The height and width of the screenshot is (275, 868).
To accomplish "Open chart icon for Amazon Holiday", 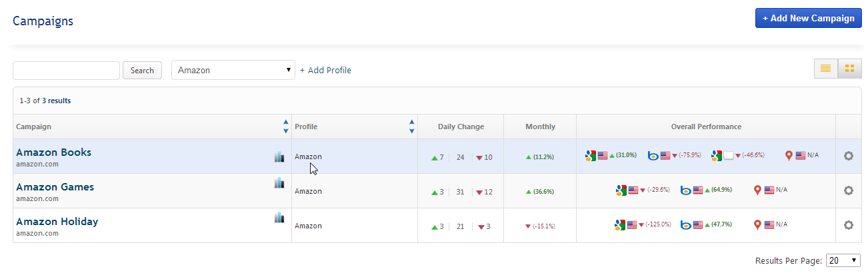I will click(279, 217).
